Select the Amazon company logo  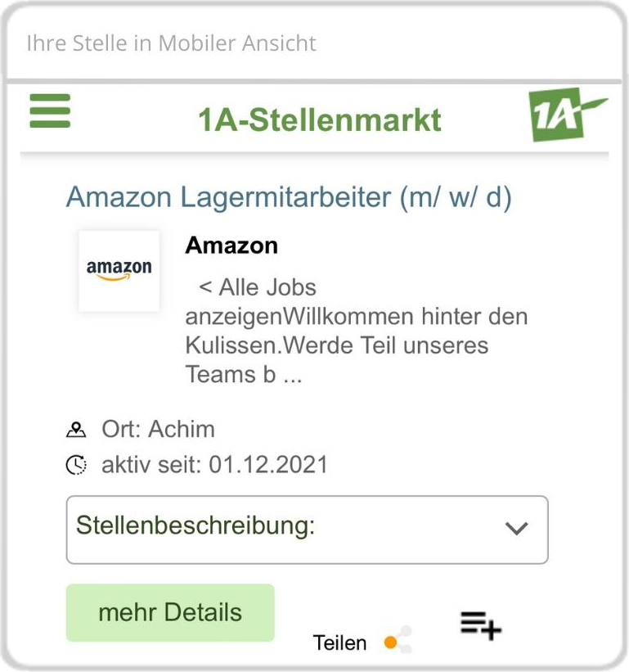click(119, 271)
